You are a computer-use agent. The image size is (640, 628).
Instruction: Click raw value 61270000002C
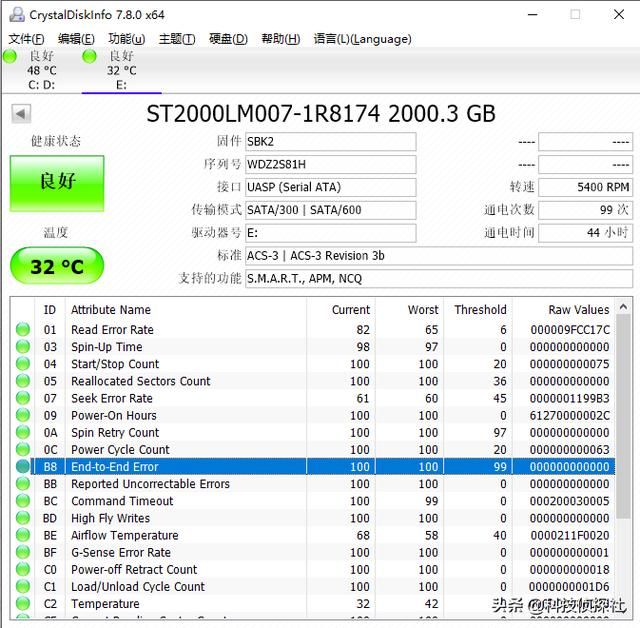point(570,415)
